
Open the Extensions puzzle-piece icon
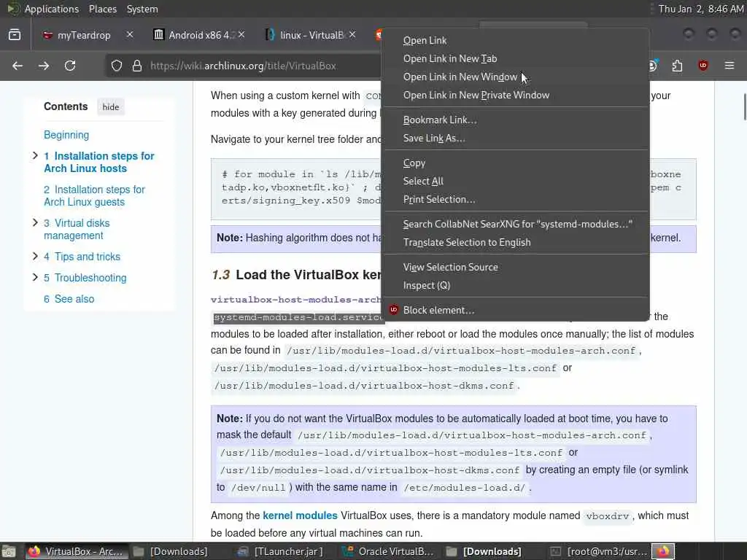coord(677,66)
